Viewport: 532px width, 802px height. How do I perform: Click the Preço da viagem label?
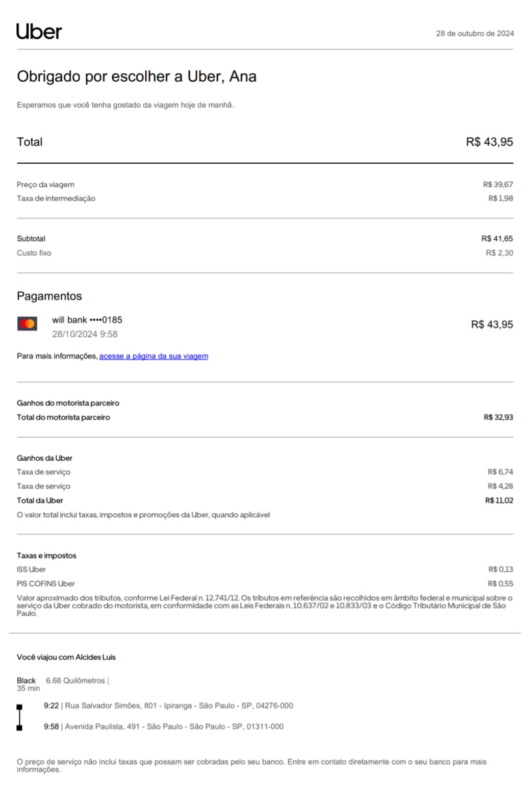45,185
